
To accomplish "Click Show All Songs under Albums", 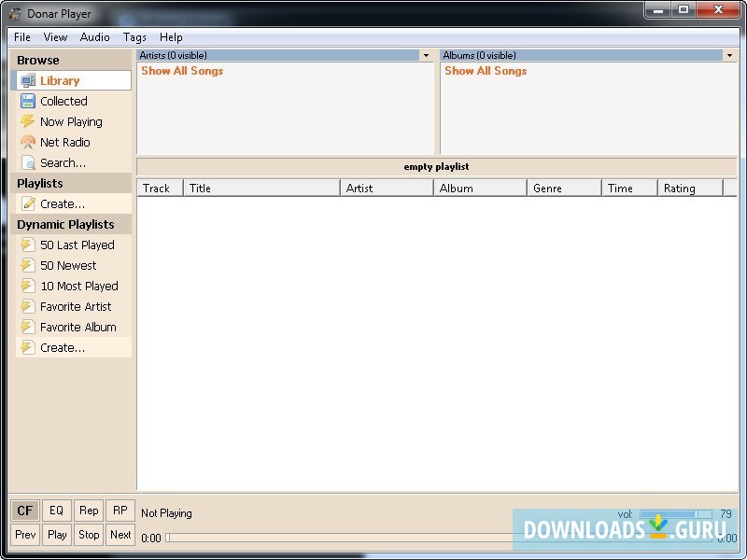I will coord(486,71).
